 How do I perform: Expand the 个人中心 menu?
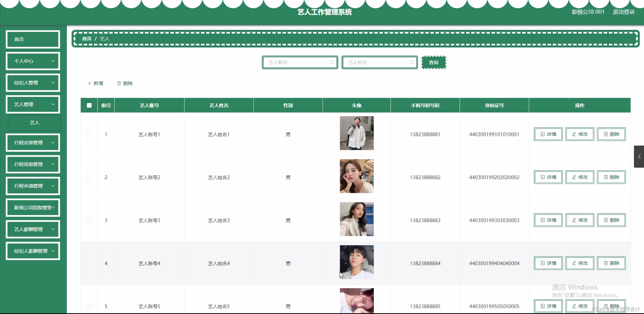coord(33,61)
